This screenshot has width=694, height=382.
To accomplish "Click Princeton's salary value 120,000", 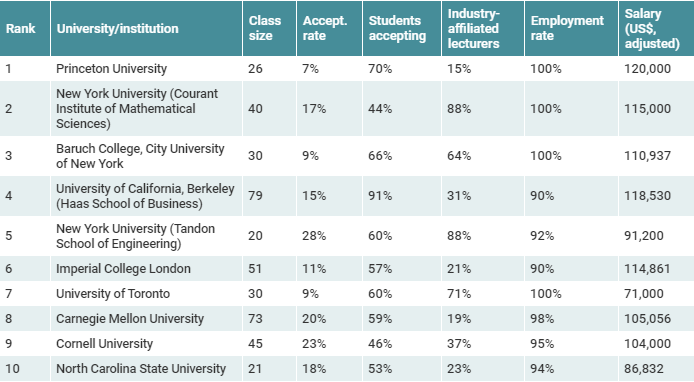I will click(x=648, y=69).
